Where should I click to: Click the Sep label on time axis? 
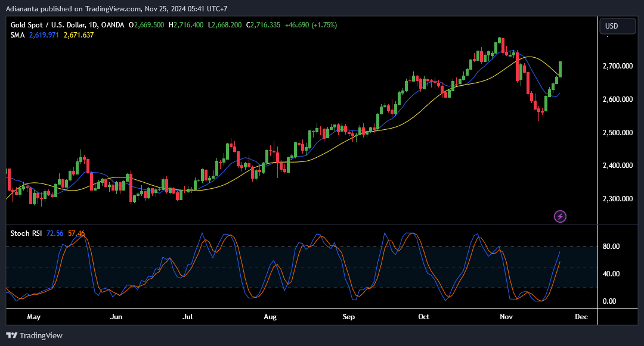pos(348,317)
